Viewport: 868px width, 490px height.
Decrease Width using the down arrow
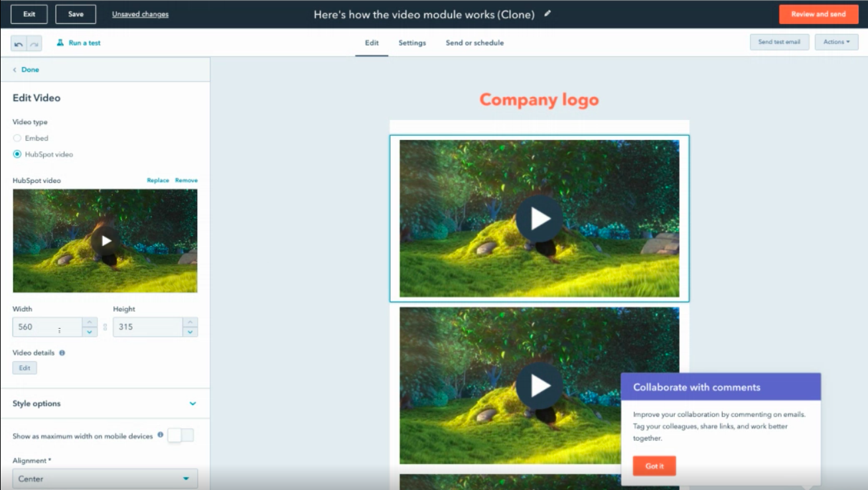[90, 332]
